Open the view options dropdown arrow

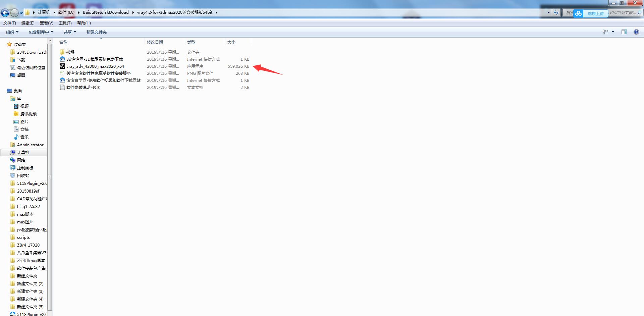point(613,32)
